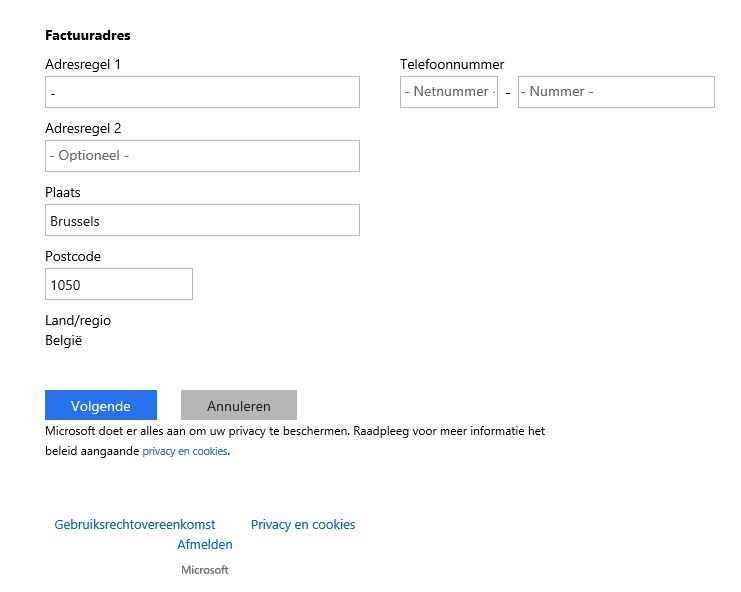Open the Gebruiksrechtovereenkomst footer link
The height and width of the screenshot is (592, 741).
coord(135,524)
